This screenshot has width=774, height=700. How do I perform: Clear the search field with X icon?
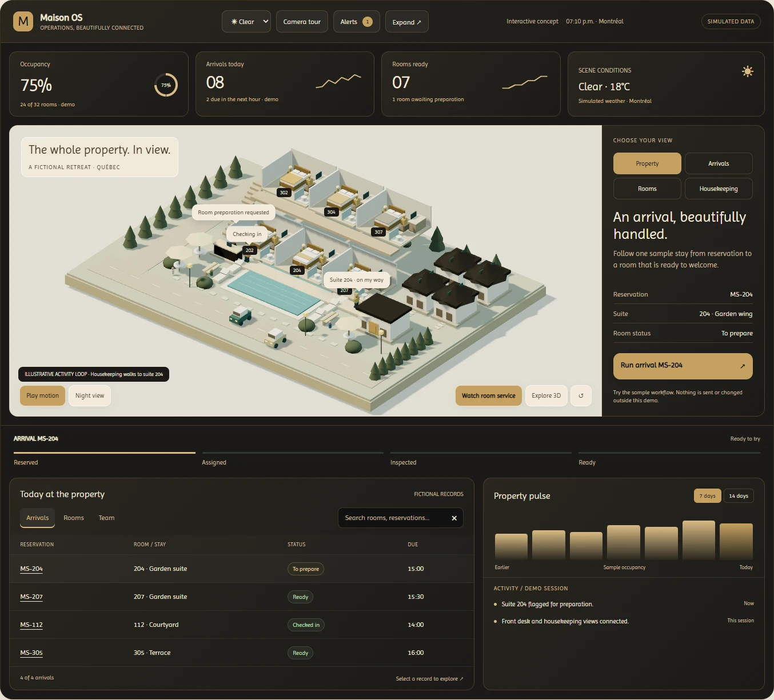tap(454, 518)
